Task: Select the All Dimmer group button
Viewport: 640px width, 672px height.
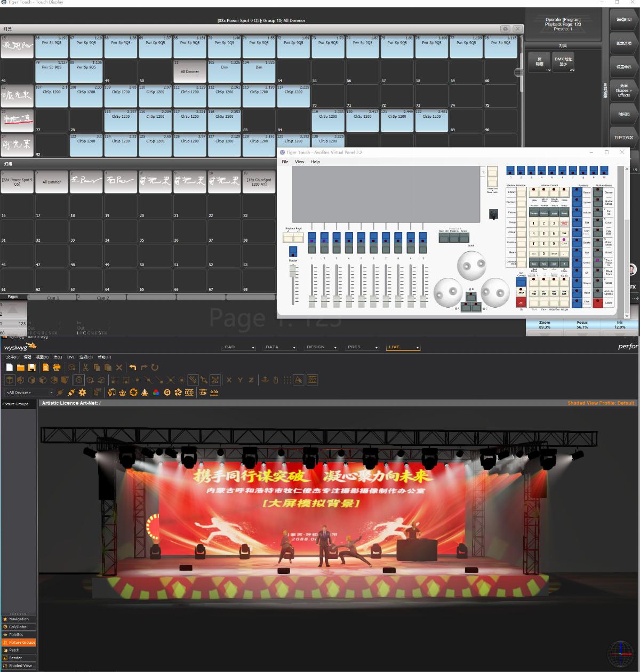Action: coord(52,182)
